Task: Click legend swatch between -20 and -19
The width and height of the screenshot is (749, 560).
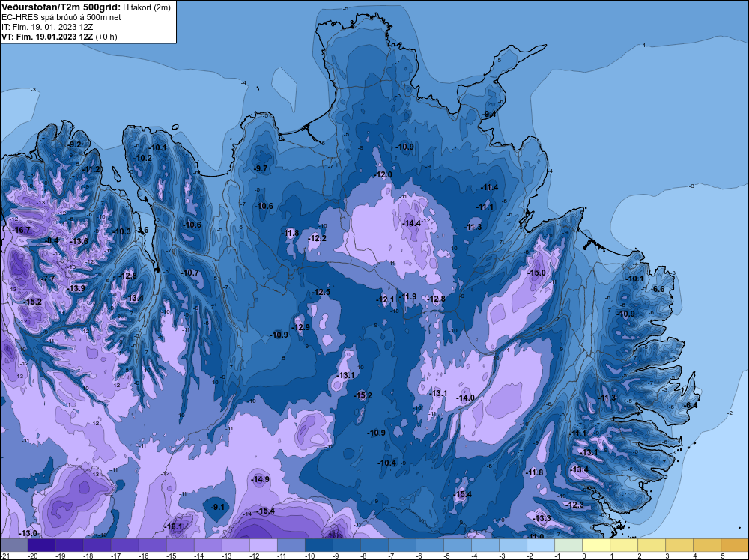Action: tap(41, 545)
